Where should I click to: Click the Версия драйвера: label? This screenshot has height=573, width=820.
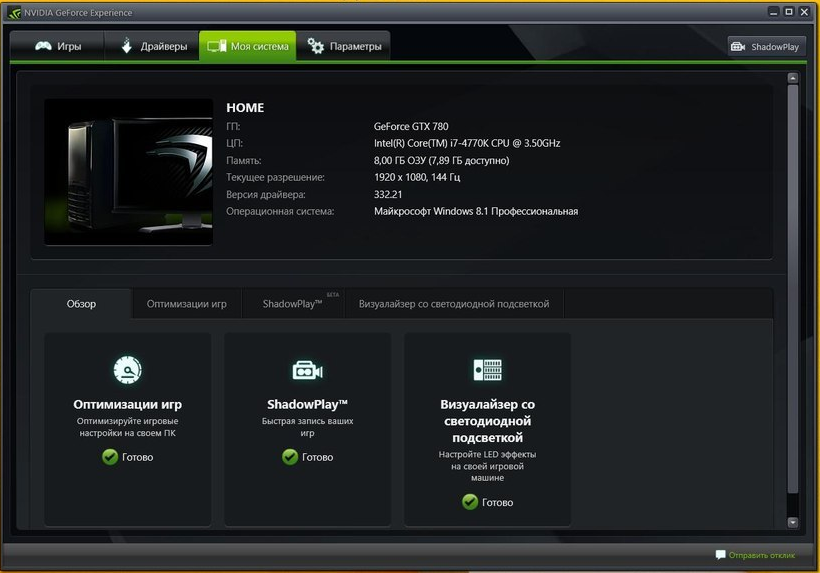coord(266,194)
